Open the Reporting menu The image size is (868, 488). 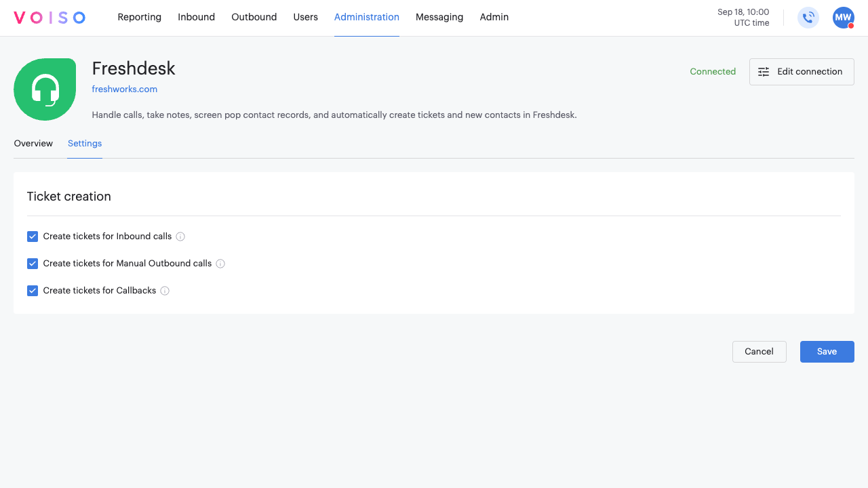pos(140,18)
